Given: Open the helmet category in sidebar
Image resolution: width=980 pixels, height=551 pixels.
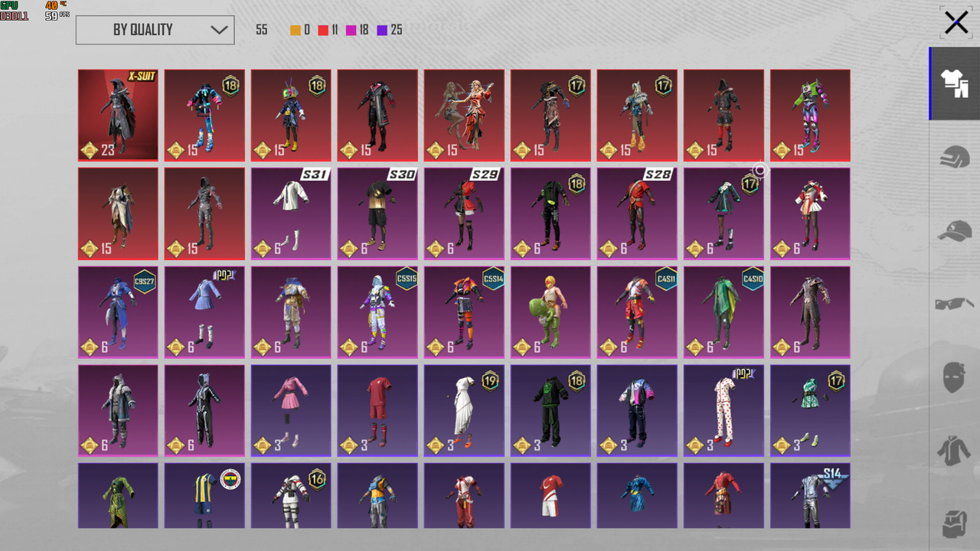Looking at the screenshot, I should [955, 157].
